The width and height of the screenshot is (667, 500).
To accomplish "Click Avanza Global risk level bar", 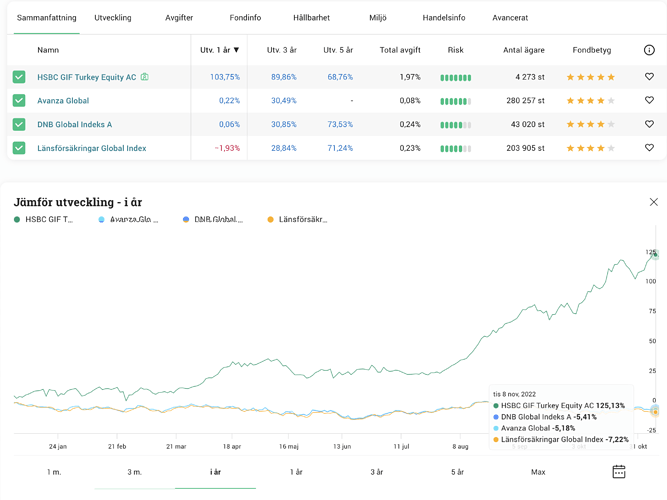I will [x=455, y=101].
